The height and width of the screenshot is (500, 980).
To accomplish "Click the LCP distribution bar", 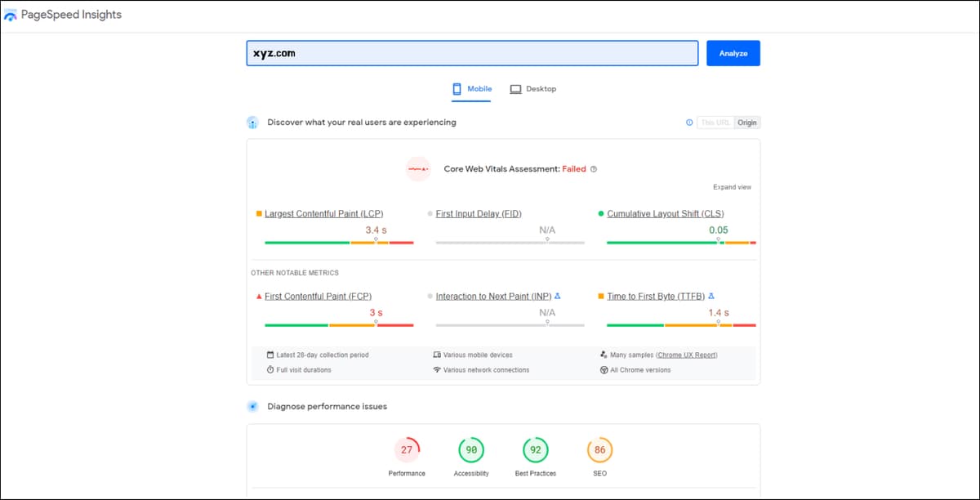I will 339,243.
